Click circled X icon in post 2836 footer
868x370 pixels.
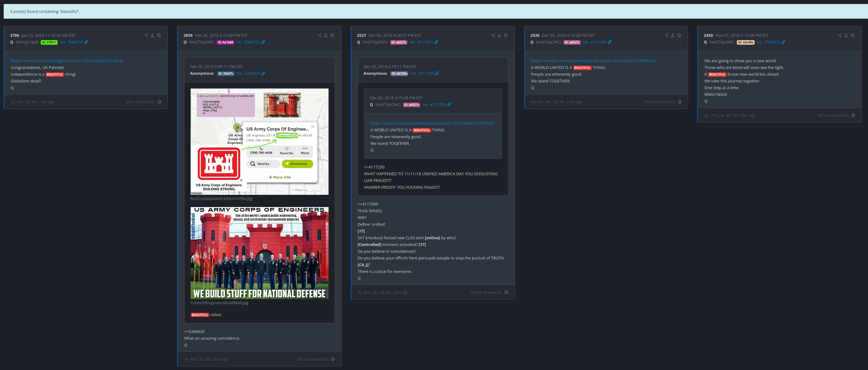pos(333,359)
